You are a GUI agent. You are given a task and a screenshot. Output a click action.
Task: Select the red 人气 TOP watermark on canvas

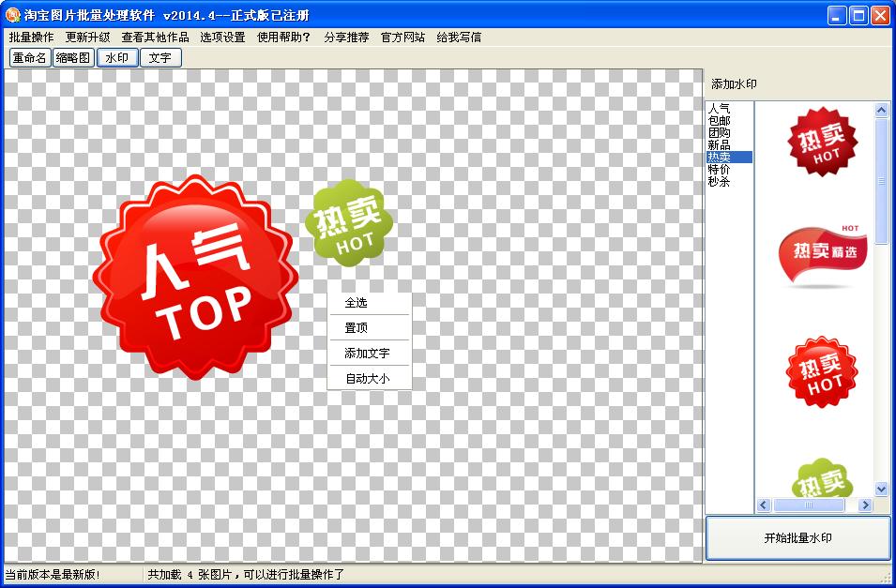(195, 278)
